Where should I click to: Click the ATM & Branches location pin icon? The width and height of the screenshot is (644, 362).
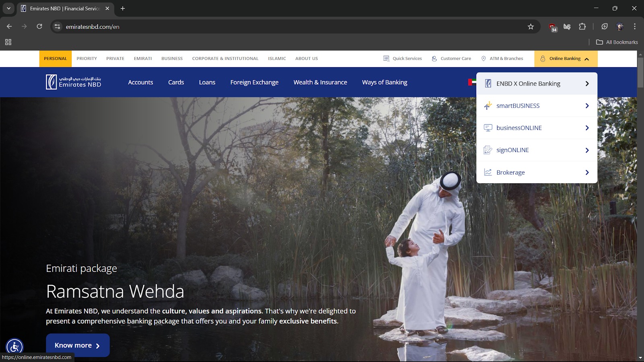483,59
